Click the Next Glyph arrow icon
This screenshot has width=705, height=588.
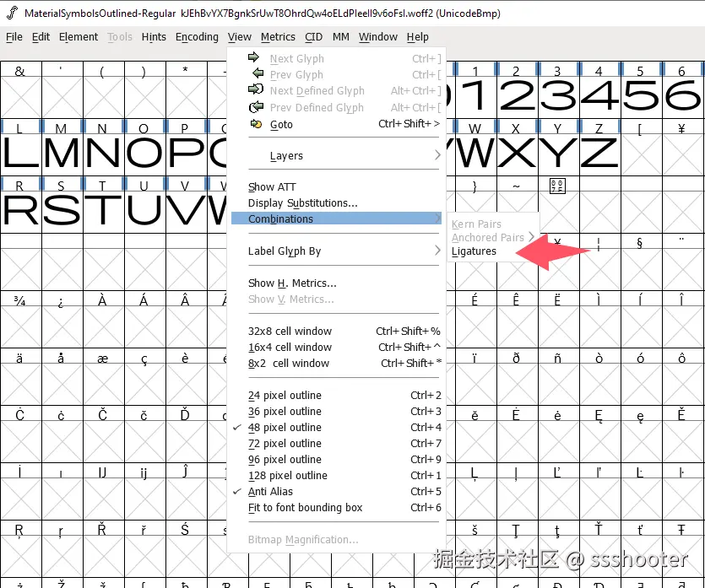point(253,58)
